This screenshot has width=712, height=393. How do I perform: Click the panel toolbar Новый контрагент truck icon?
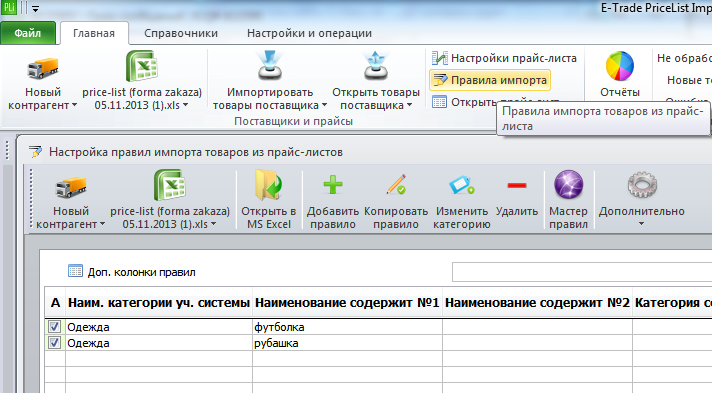coord(70,187)
